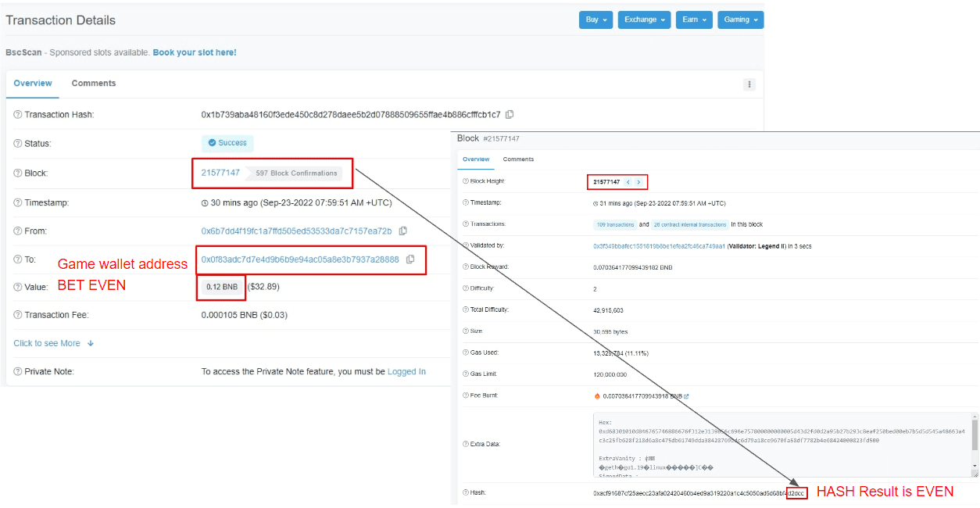Expand the Gaming dropdown

click(x=740, y=20)
